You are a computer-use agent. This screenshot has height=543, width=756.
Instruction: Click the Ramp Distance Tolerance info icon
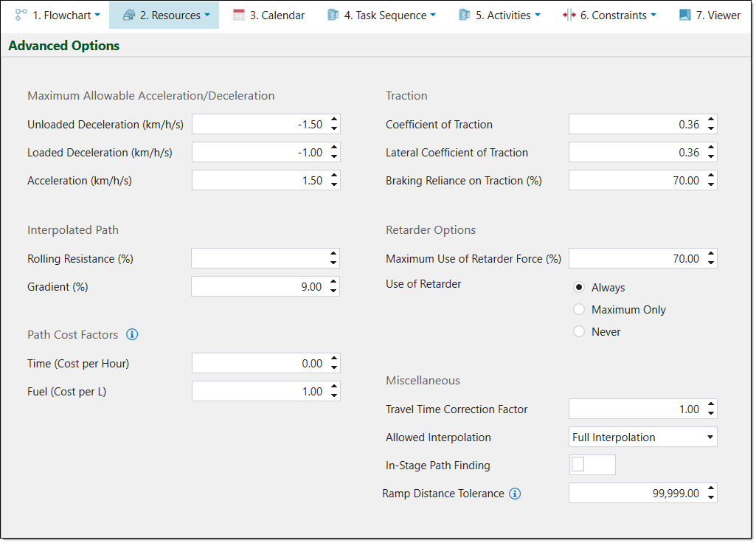tap(515, 494)
